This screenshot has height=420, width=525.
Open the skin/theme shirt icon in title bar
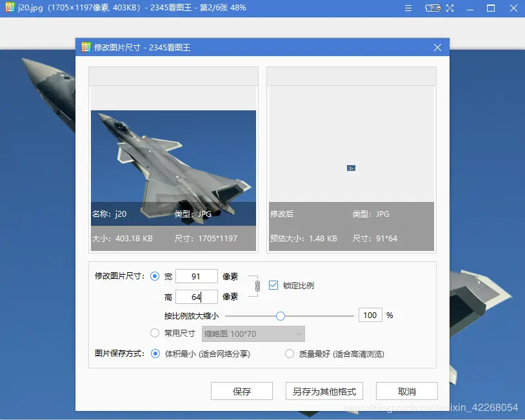tap(433, 8)
